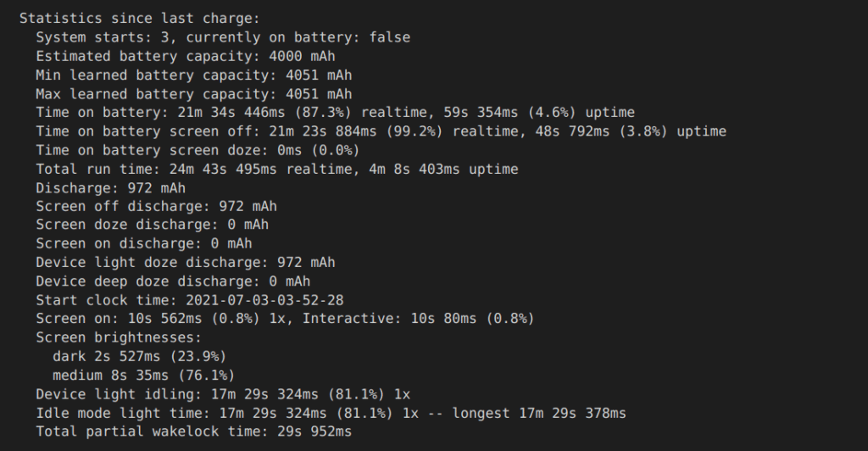Click the "Screen doze discharge: 0 mAh" line
868x451 pixels.
(152, 225)
